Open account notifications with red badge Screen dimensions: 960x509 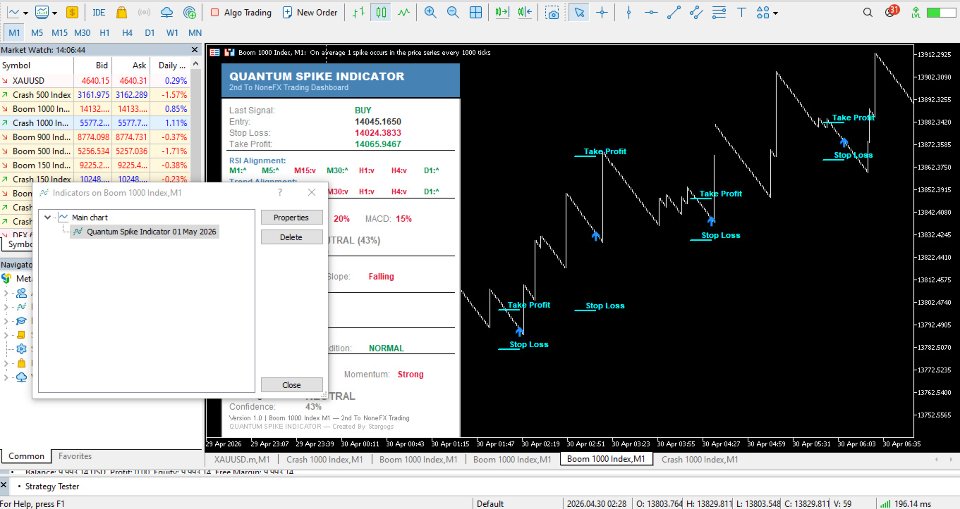coord(891,11)
